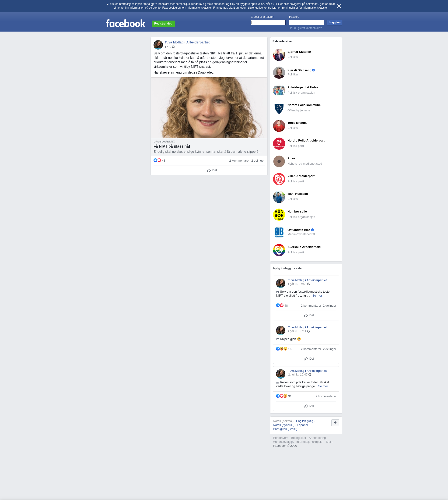Share the main NIPT post with Del
448x500 pixels.
[212, 170]
